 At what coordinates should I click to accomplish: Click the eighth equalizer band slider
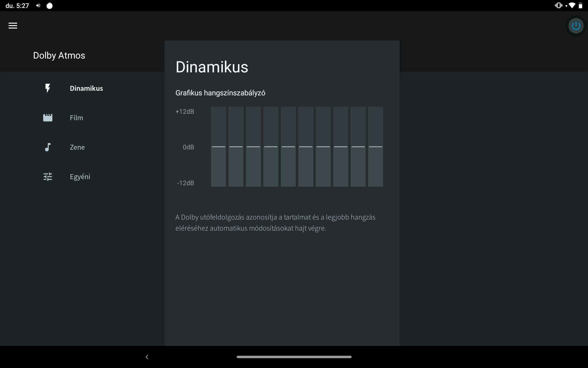pos(341,147)
